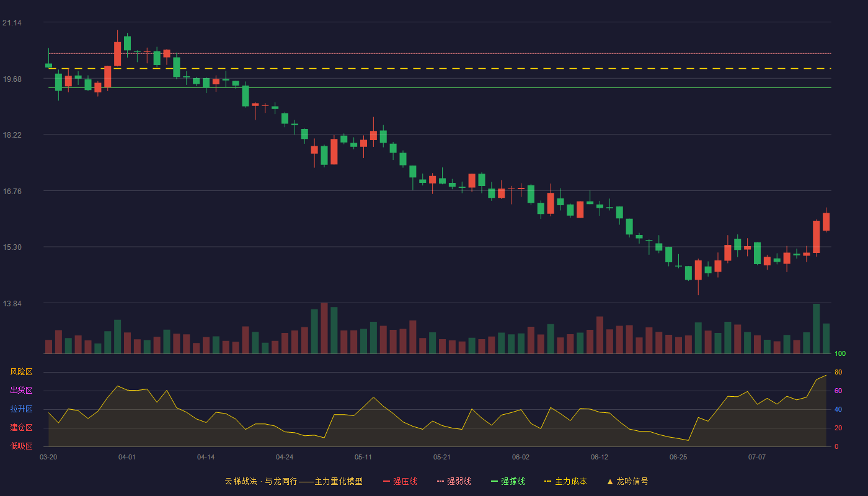
Task: Click the 出货区 zone label
Action: 21,391
